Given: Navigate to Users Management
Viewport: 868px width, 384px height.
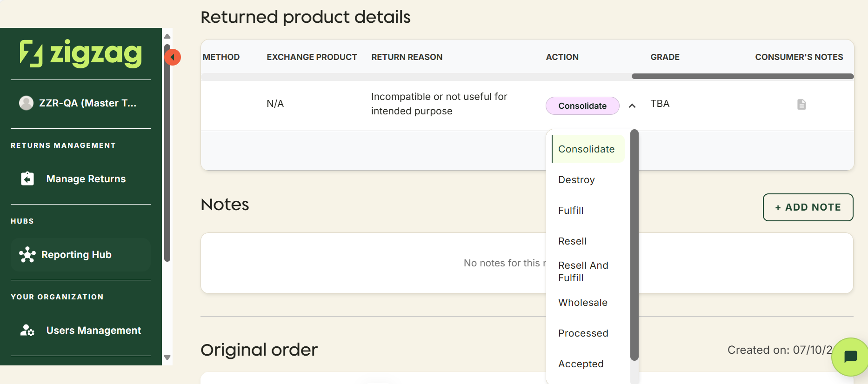Looking at the screenshot, I should (x=93, y=330).
